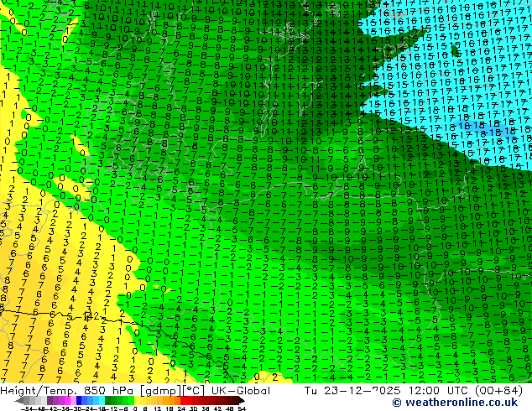Pick the bright red swatch above 24 in the legend

(x=183, y=400)
